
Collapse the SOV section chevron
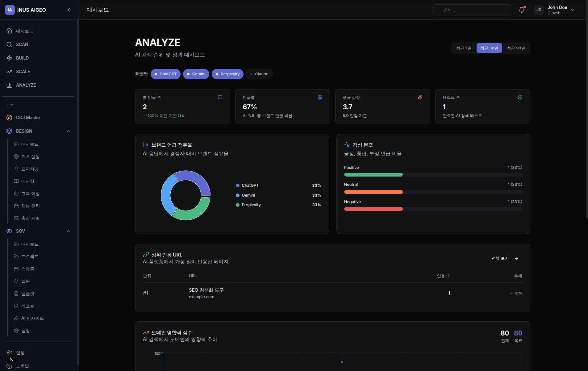pyautogui.click(x=68, y=231)
